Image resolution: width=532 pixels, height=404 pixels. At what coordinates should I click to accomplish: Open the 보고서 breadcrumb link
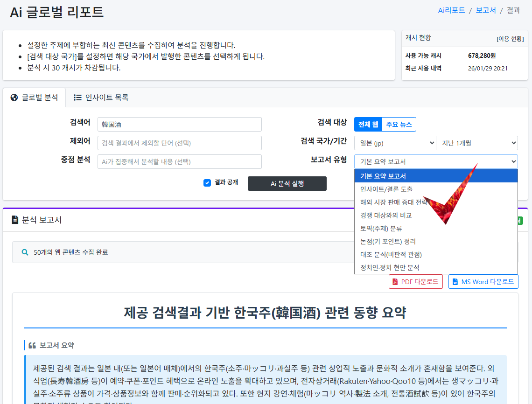tap(486, 10)
